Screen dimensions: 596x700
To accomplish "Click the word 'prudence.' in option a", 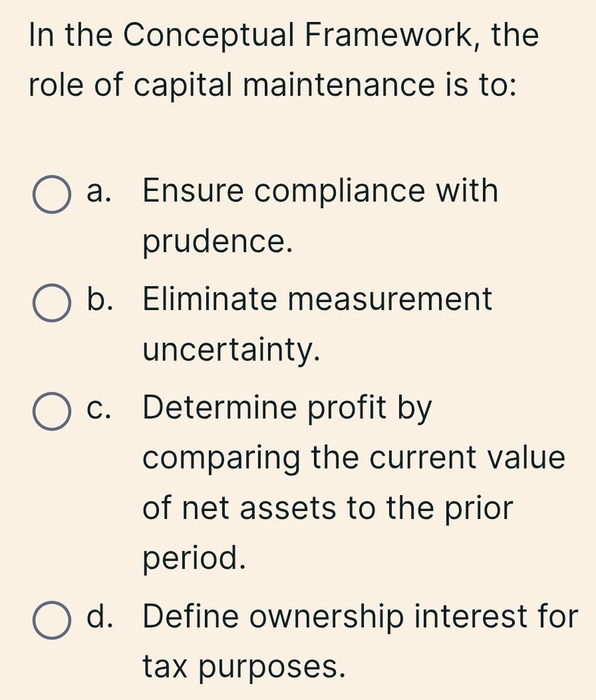I will 218,243.
